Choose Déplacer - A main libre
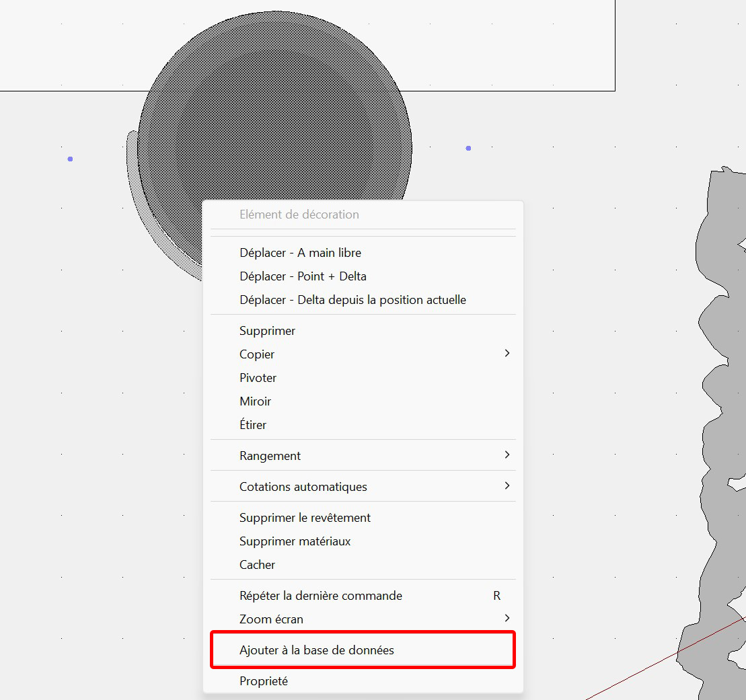 [x=300, y=253]
